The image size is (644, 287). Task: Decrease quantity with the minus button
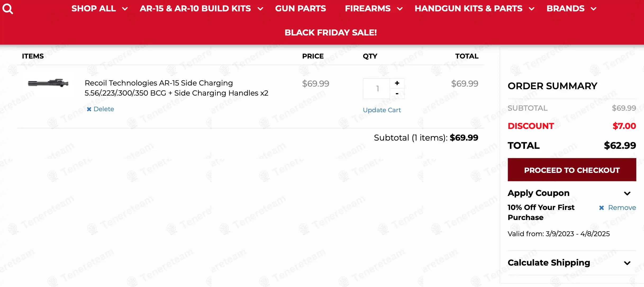click(397, 93)
